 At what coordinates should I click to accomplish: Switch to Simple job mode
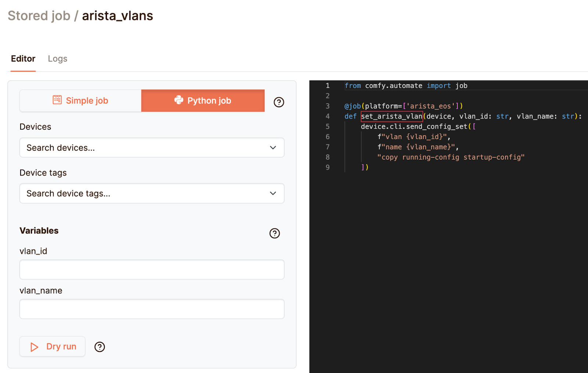[x=80, y=101]
